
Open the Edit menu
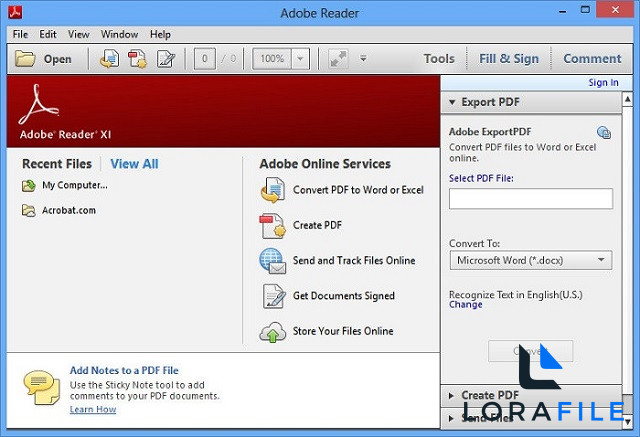48,34
